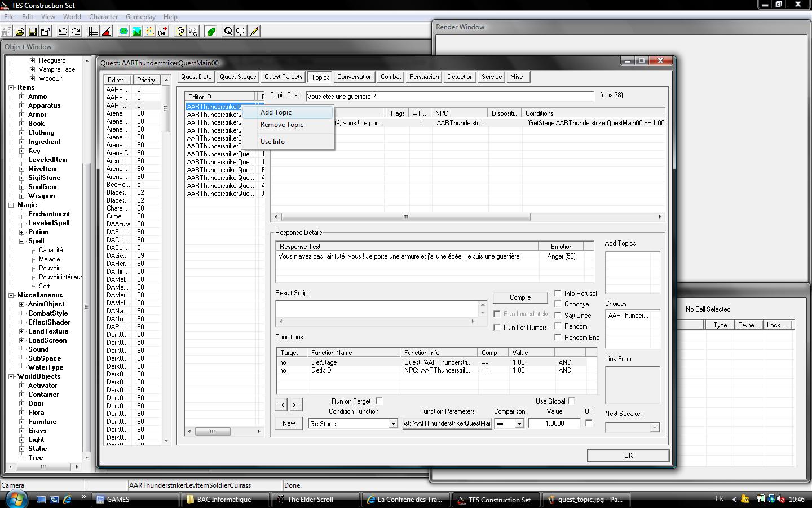Screen dimensions: 812x508
Task: Click the Havok HK toolbar icon
Action: tap(163, 32)
